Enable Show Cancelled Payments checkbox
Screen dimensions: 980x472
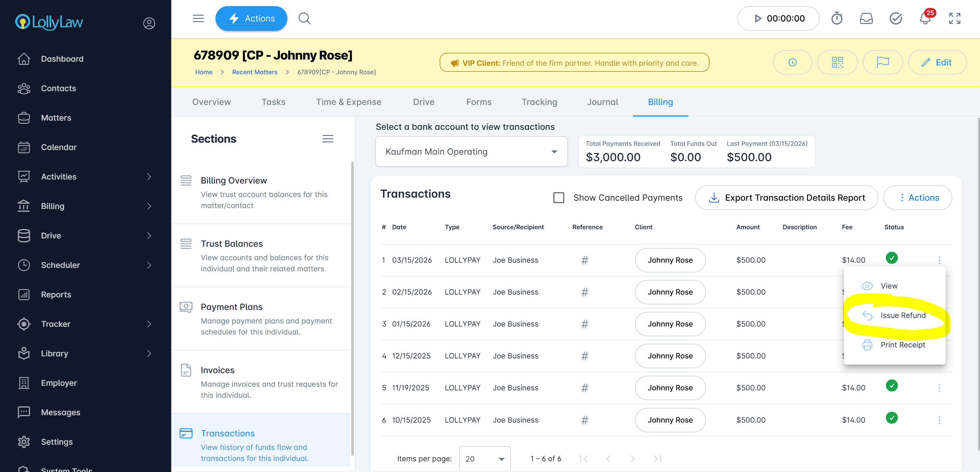pyautogui.click(x=558, y=198)
